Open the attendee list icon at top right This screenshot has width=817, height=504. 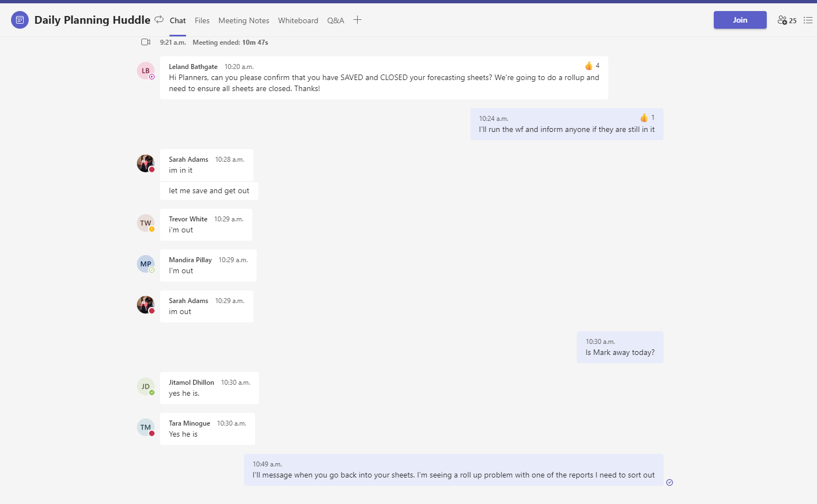808,20
